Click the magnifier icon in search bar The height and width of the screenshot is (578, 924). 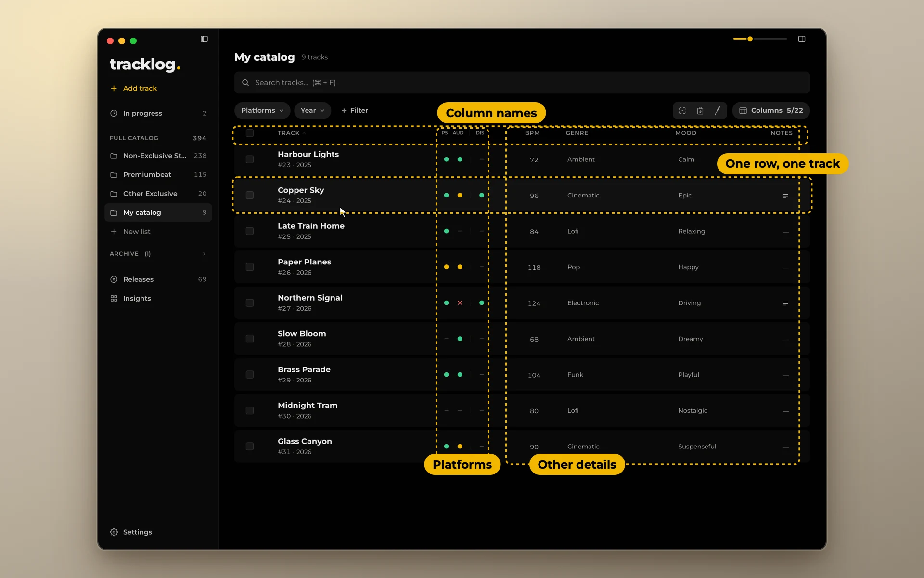(x=245, y=83)
